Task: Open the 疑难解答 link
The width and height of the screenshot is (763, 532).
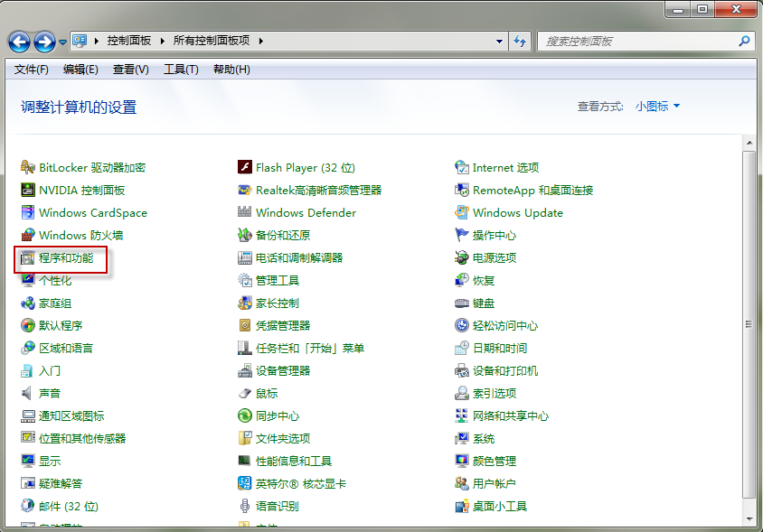Action: coord(61,483)
